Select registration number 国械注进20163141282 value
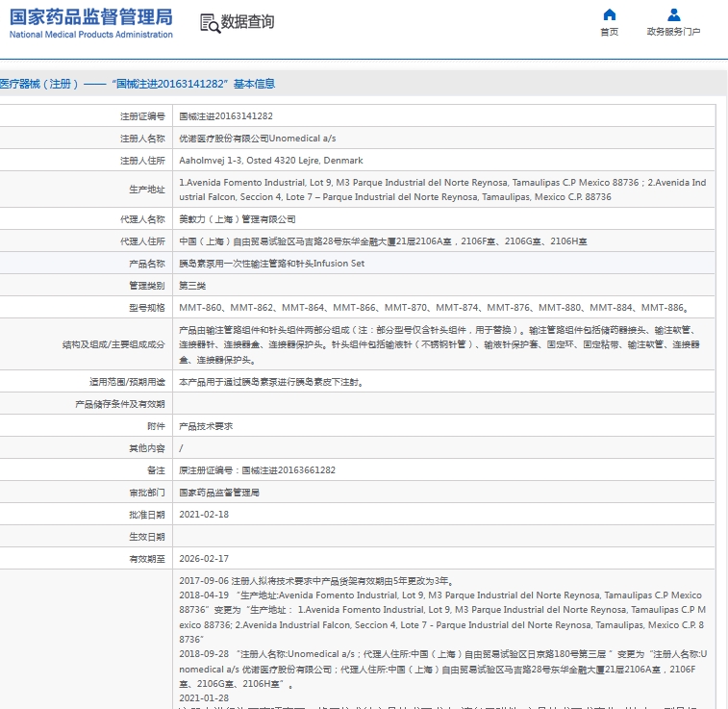 click(x=226, y=116)
